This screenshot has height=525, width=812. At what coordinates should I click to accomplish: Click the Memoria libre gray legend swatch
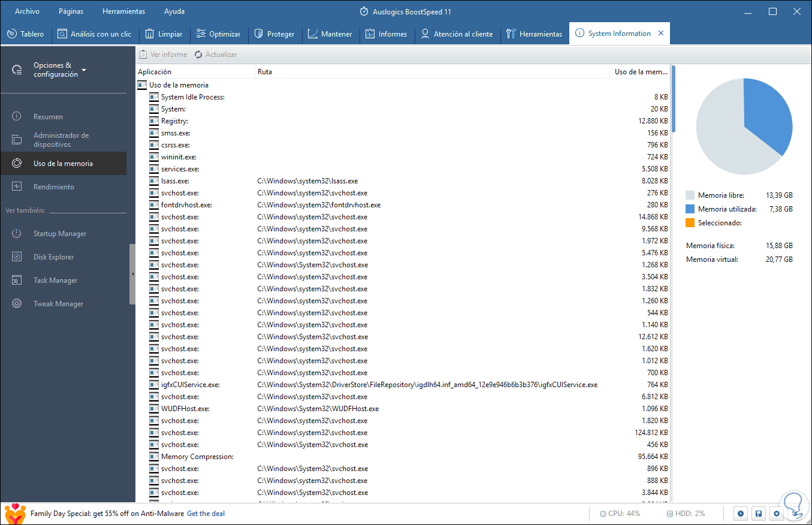[690, 195]
